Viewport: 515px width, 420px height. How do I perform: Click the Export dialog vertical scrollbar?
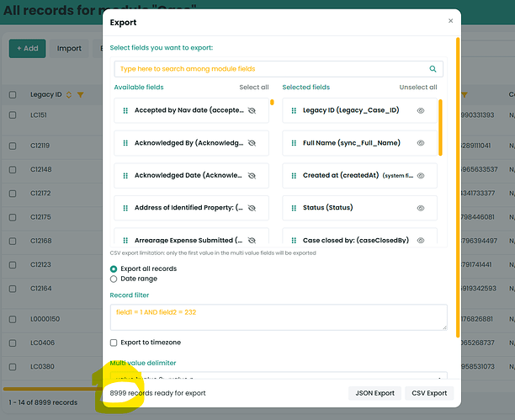click(x=458, y=188)
